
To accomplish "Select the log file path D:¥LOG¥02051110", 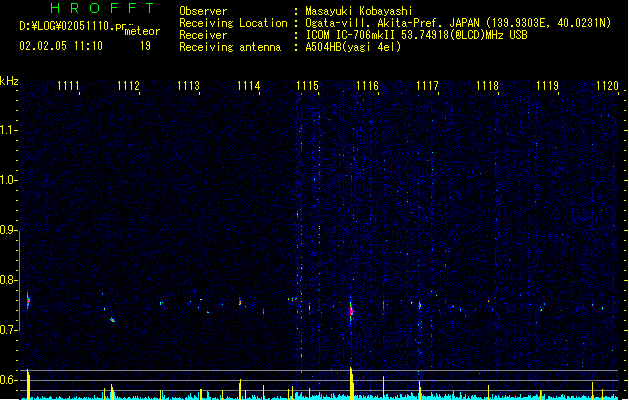I will point(72,26).
